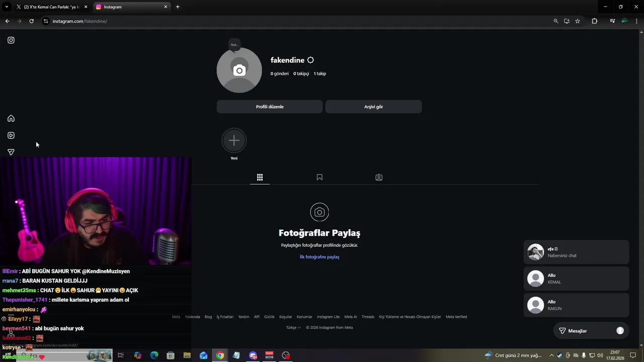Click the address bar URL instagram.com/fakendine
Viewport: 644px width, 362px height.
pyautogui.click(x=80, y=21)
